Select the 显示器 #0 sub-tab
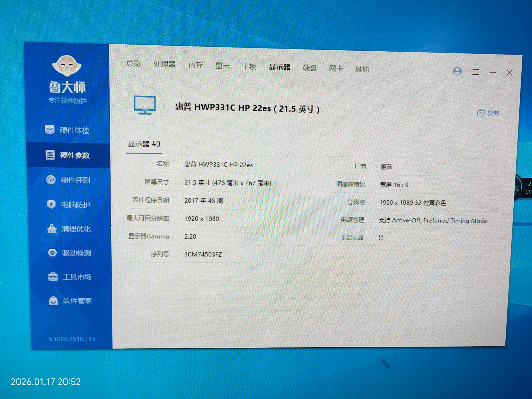532x399 pixels. (x=144, y=144)
